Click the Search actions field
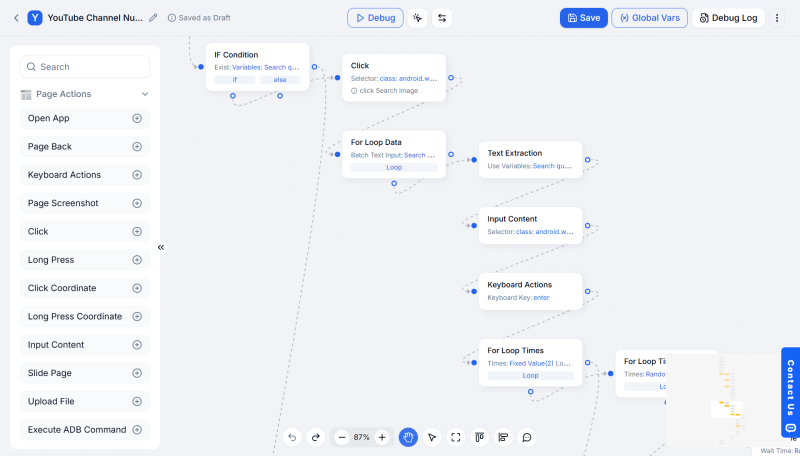 pyautogui.click(x=85, y=67)
